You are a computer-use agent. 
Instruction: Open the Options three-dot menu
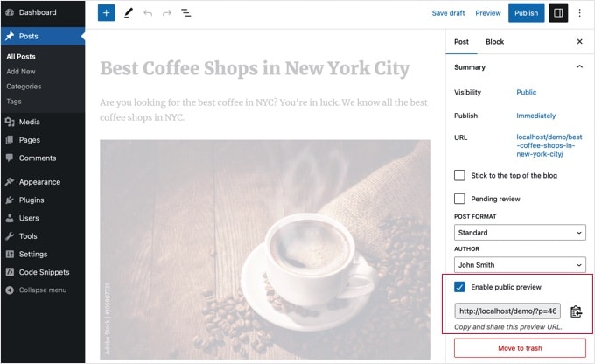pyautogui.click(x=580, y=13)
